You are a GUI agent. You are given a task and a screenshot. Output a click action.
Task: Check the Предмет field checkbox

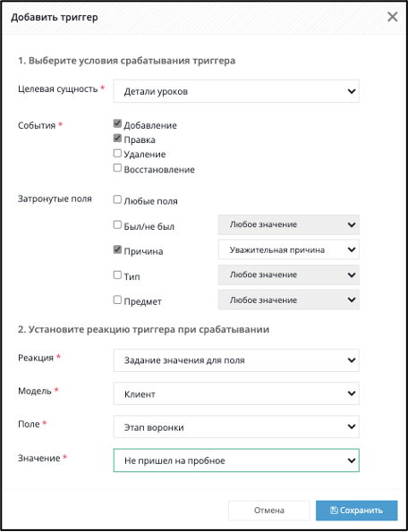coord(117,300)
